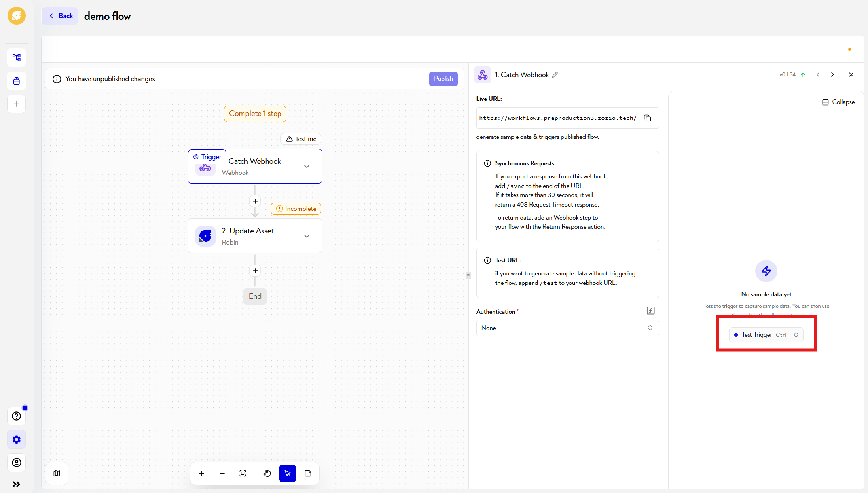Copy the Live URL to clipboard
The image size is (868, 493).
(648, 118)
